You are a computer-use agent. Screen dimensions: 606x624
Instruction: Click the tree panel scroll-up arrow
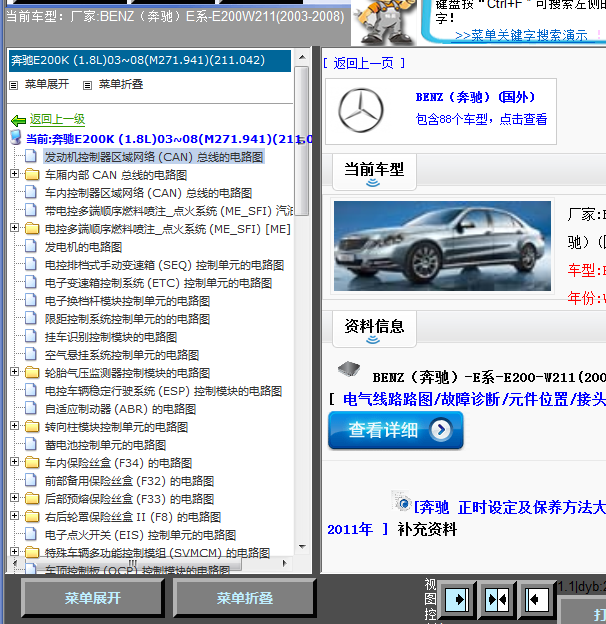pos(302,57)
